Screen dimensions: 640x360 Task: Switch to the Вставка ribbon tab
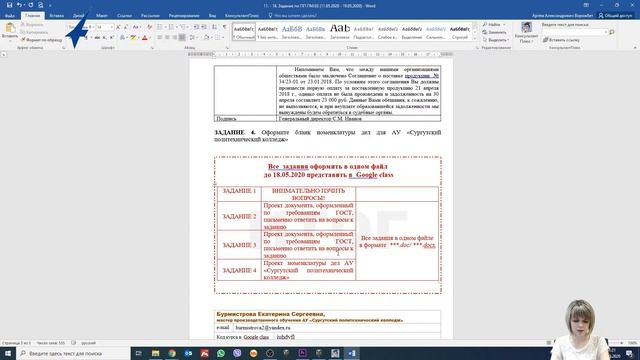tap(56, 16)
